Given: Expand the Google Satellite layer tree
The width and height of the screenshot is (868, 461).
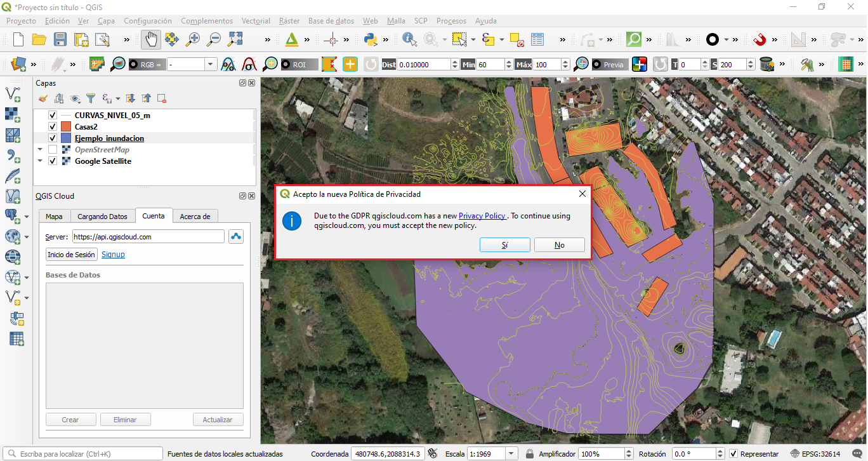Looking at the screenshot, I should click(41, 161).
